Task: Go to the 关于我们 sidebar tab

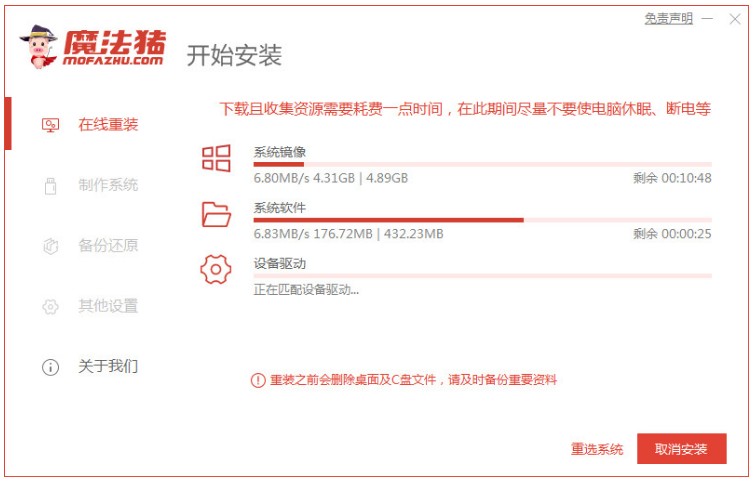Action: tap(108, 367)
